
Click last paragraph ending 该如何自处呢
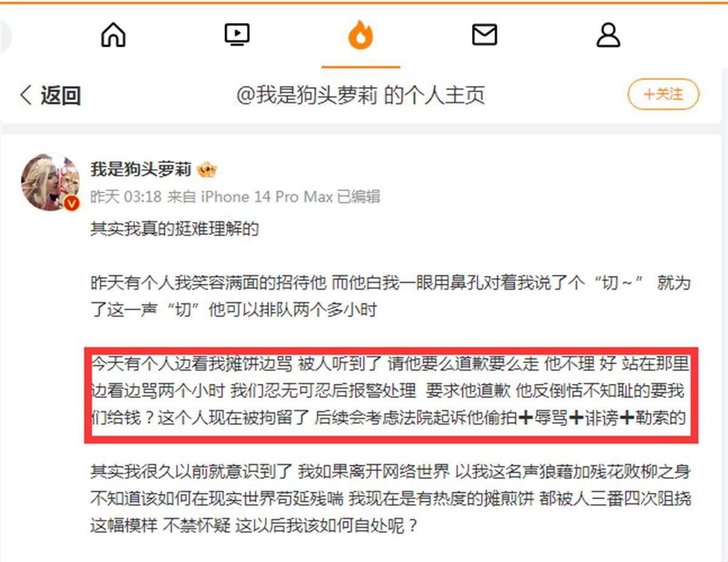click(391, 498)
